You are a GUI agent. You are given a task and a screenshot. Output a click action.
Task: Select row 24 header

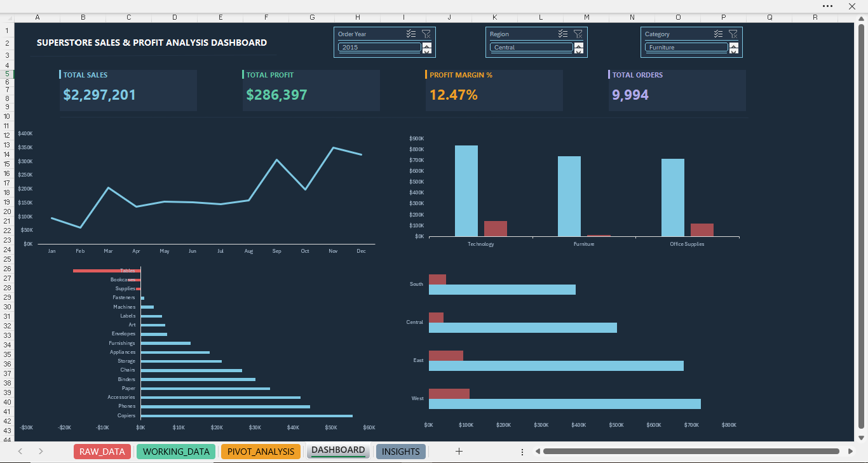coord(7,250)
